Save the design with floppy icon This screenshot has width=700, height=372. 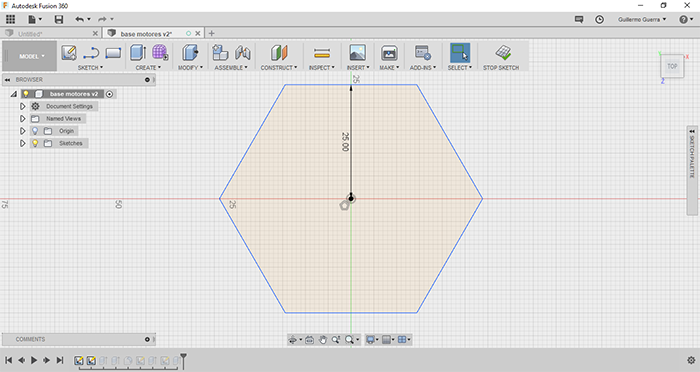(58, 19)
